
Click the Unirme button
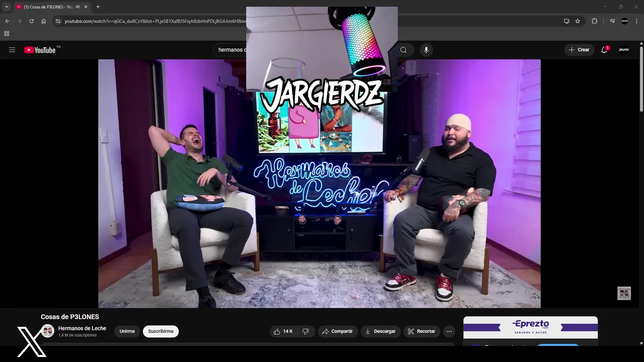tap(127, 331)
